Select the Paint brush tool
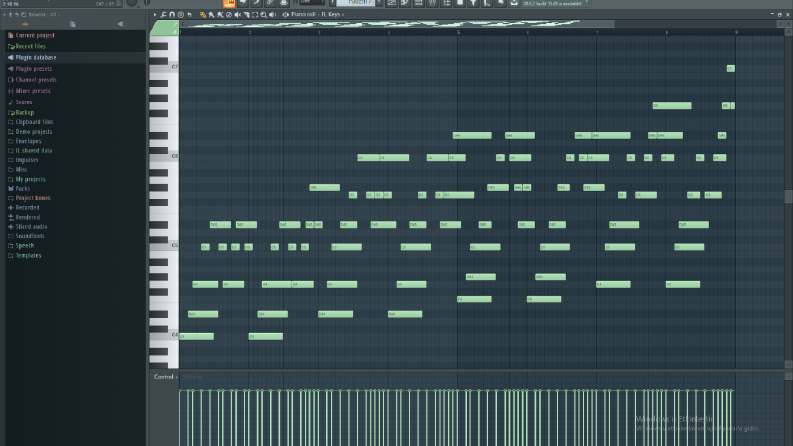793x446 pixels. [x=211, y=15]
